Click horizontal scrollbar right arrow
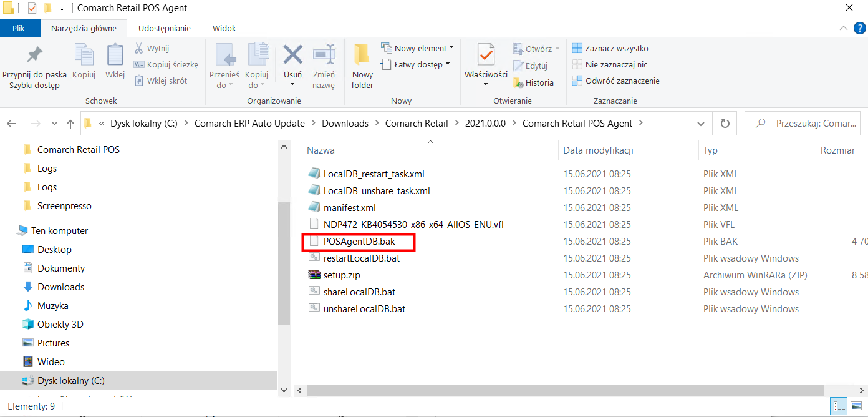Screen dimensions: 868x417 coord(862,390)
